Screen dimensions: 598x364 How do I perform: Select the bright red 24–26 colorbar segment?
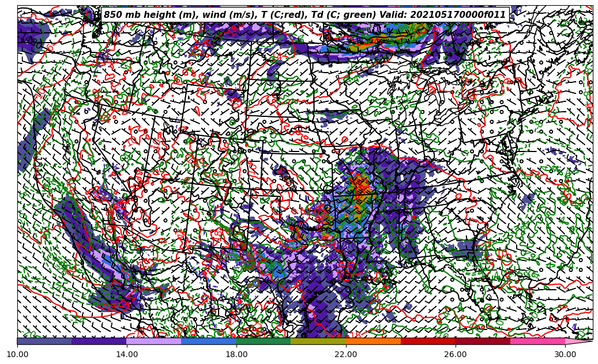tap(428, 341)
